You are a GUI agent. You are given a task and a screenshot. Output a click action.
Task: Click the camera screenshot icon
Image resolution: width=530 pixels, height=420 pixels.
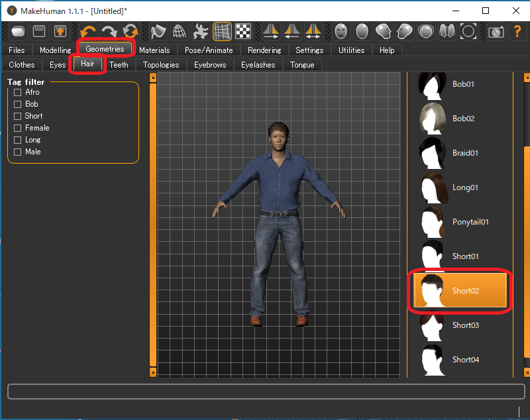pyautogui.click(x=496, y=31)
